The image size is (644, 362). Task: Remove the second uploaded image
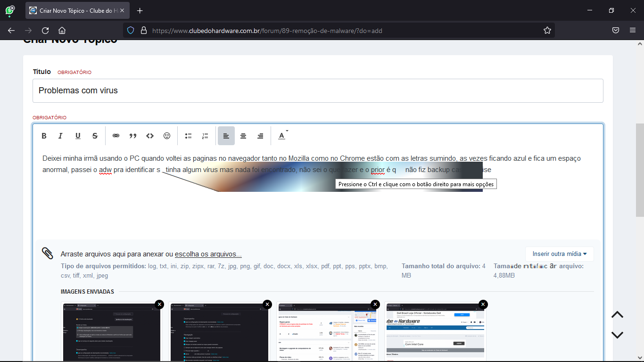point(267,304)
